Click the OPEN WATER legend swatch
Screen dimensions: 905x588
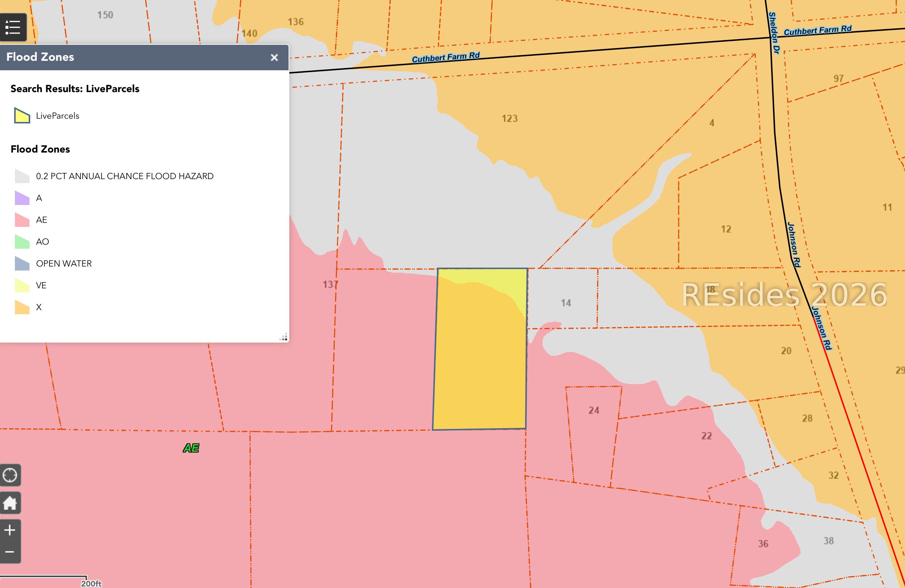click(22, 264)
